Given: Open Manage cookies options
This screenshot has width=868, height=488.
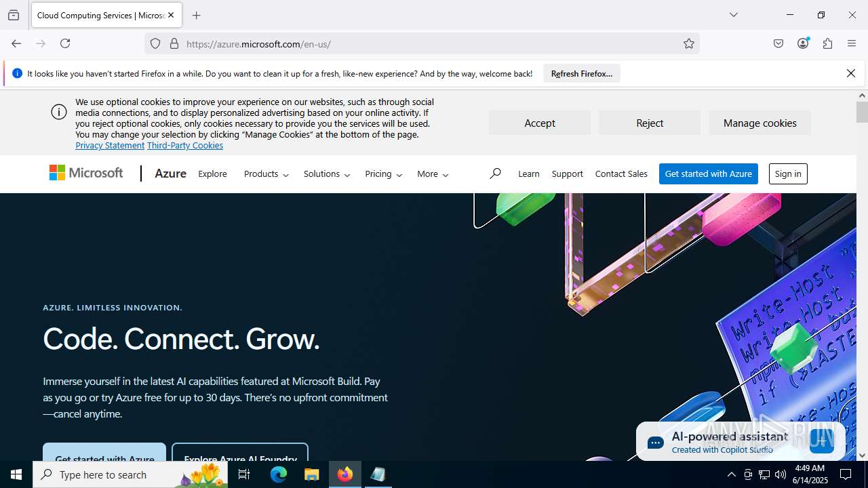Looking at the screenshot, I should click(759, 123).
